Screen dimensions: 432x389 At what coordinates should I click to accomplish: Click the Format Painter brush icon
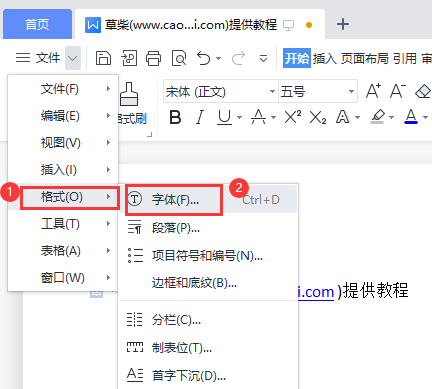coord(129,94)
